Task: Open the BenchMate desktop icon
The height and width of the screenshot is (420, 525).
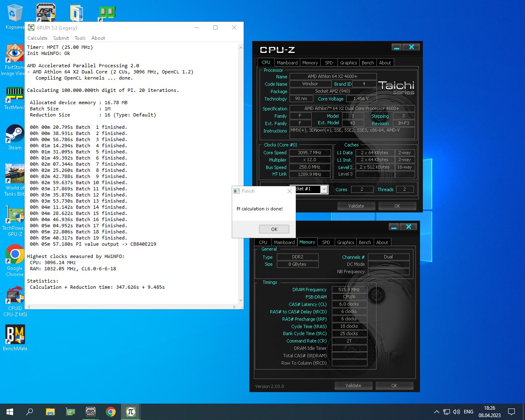Action: coord(15,338)
